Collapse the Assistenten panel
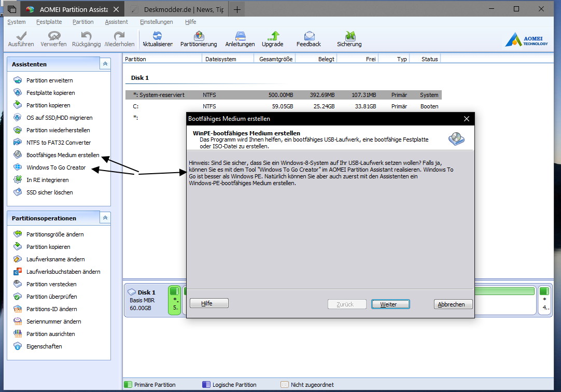Image resolution: width=561 pixels, height=392 pixels. (x=105, y=64)
